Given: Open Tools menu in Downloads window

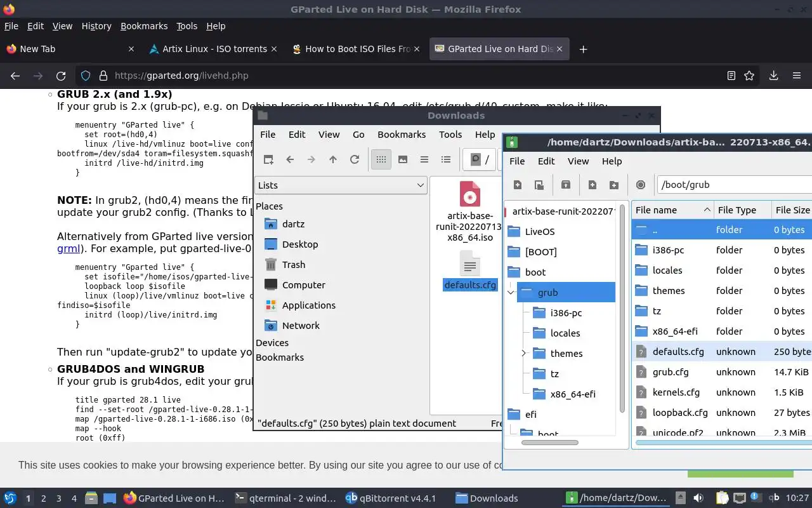Looking at the screenshot, I should coord(450,135).
